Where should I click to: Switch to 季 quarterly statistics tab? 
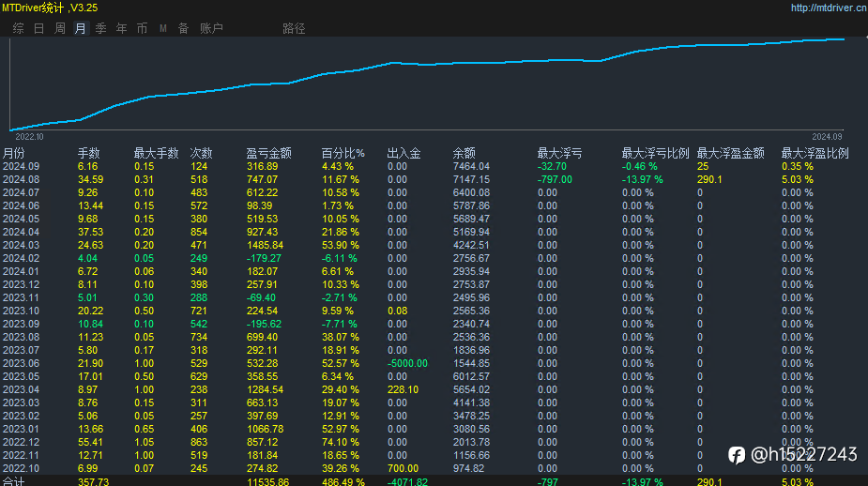point(101,28)
